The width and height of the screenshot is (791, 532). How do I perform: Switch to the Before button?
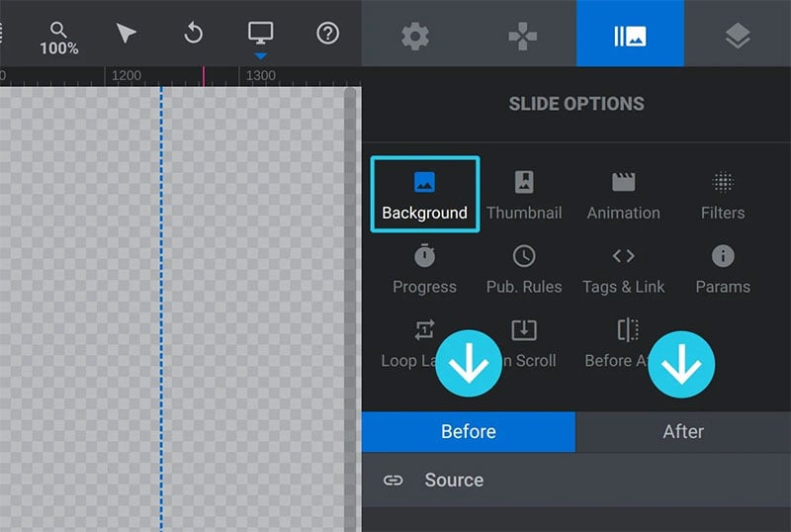tap(469, 432)
